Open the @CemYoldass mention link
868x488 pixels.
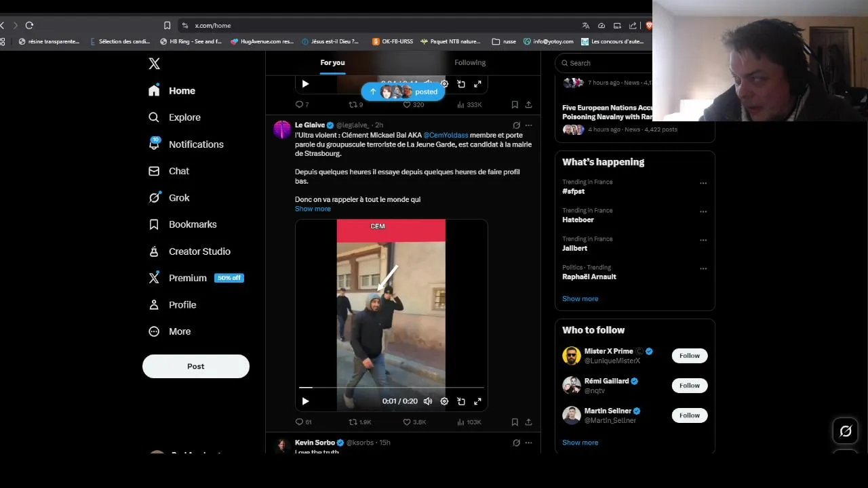tap(446, 135)
